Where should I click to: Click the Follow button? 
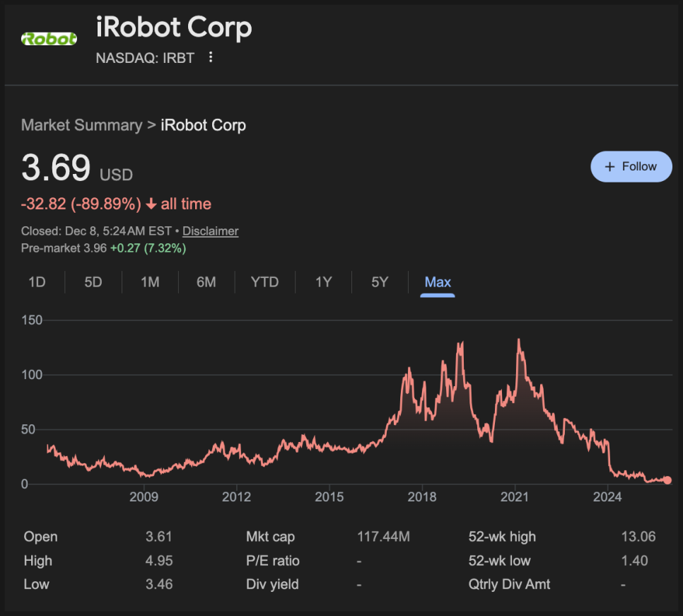631,167
